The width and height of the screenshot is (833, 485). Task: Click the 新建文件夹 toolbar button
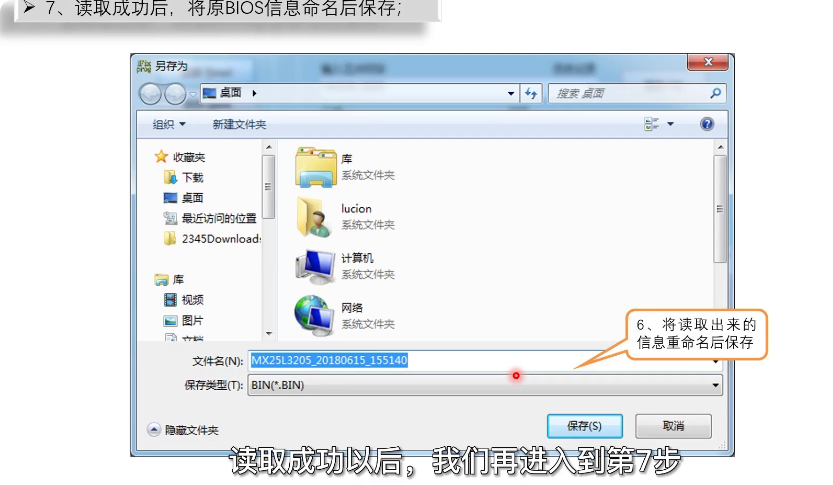pos(239,124)
